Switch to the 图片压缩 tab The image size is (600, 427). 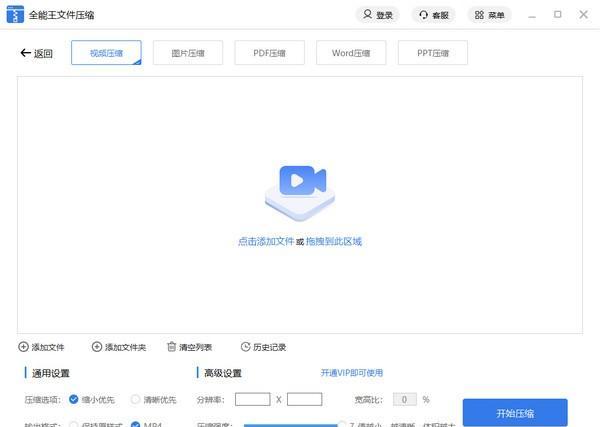point(188,53)
